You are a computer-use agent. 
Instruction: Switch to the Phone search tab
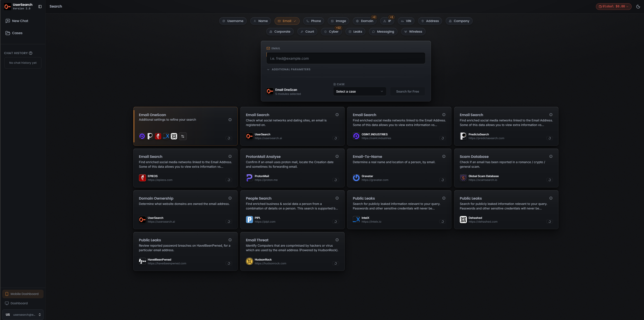[x=314, y=21]
